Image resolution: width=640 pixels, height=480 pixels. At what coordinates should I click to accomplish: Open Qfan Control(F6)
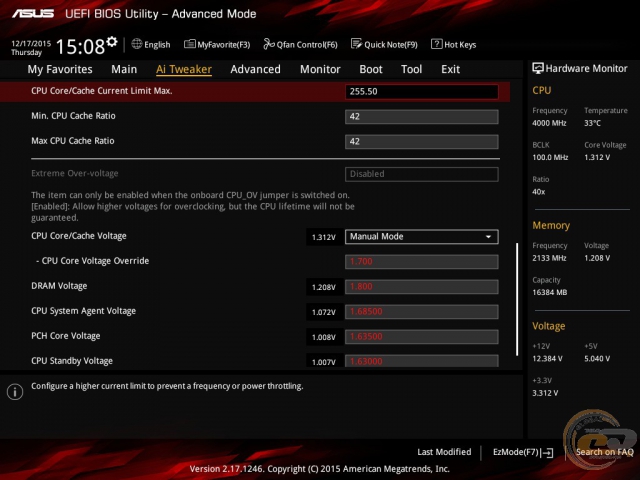pos(300,44)
